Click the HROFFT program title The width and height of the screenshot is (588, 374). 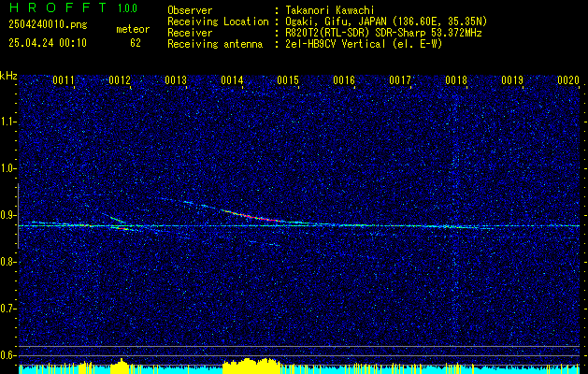[x=58, y=7]
